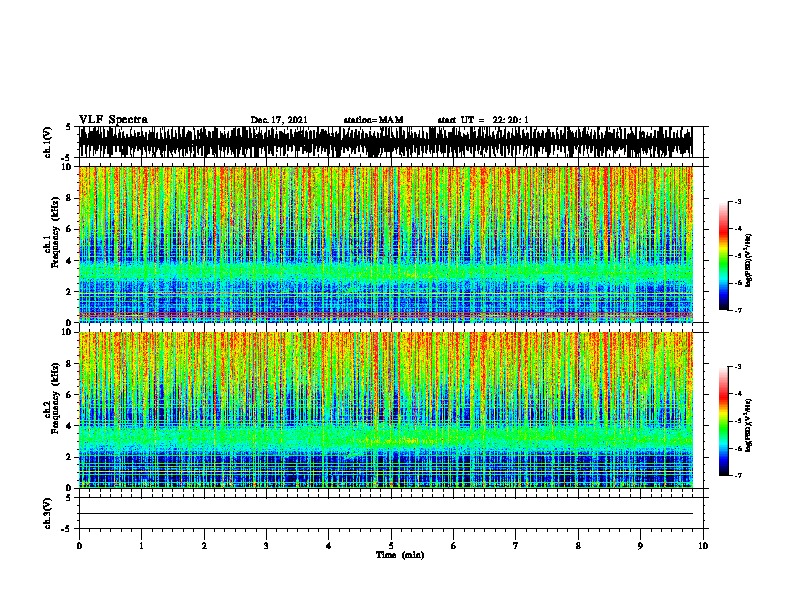Click the ch.1 frequency tick "4" kHz
Image resolution: width=792 pixels, height=612 pixels.
click(69, 260)
